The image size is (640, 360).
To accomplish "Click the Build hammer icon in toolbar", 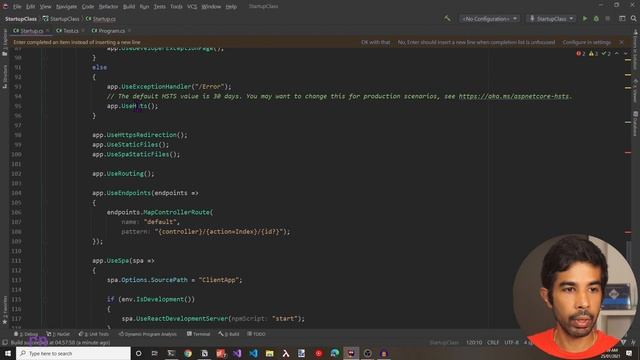I will coord(447,18).
